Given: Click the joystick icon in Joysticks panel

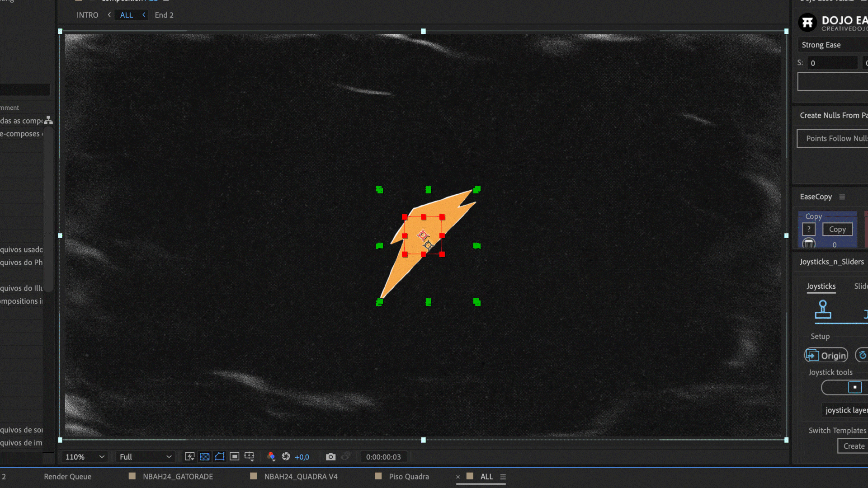Looking at the screenshot, I should [823, 310].
